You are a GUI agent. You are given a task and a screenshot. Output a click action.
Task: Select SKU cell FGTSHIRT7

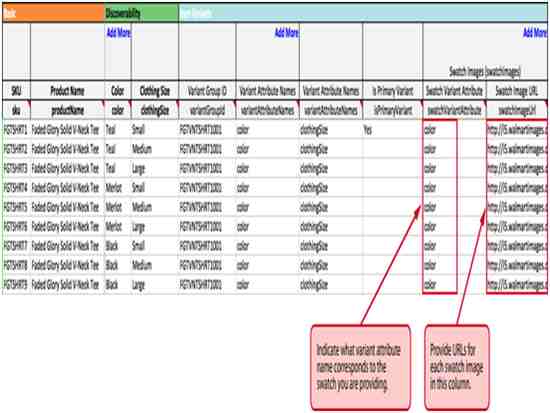pyautogui.click(x=16, y=246)
